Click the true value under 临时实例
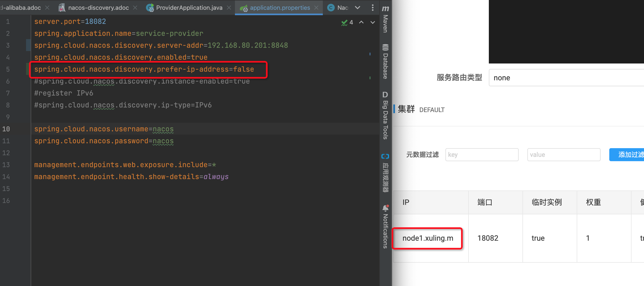The width and height of the screenshot is (644, 286). (538, 238)
